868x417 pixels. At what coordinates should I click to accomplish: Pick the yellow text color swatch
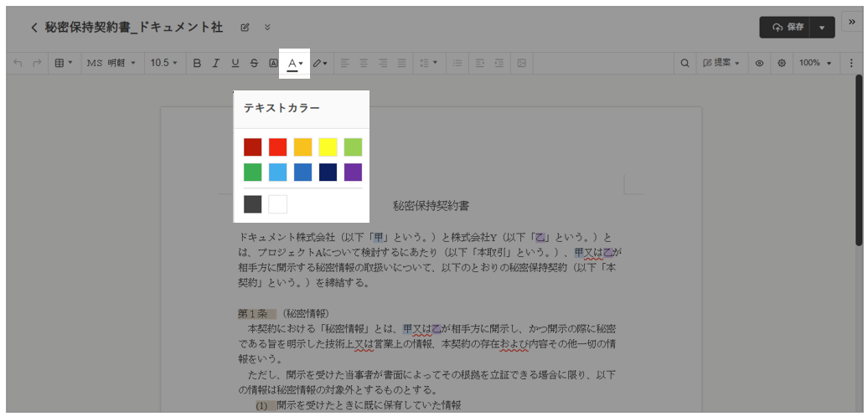coord(328,147)
